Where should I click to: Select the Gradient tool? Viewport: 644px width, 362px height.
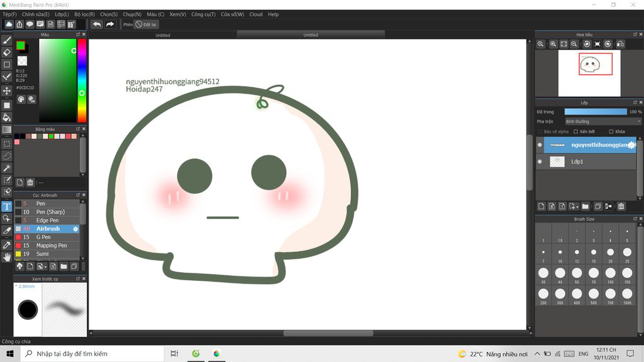[x=7, y=129]
